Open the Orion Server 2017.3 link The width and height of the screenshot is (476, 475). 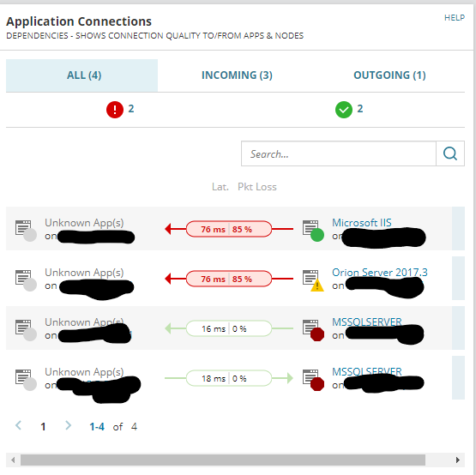coord(379,273)
